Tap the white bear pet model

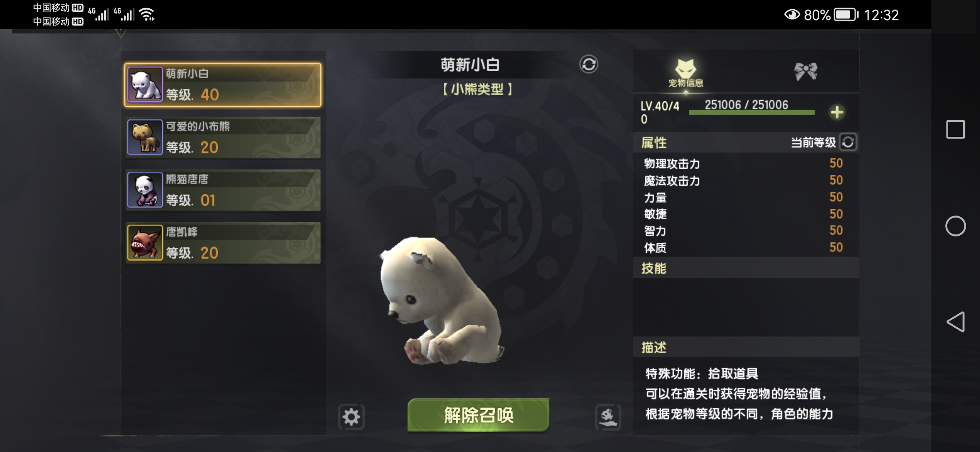click(441, 300)
